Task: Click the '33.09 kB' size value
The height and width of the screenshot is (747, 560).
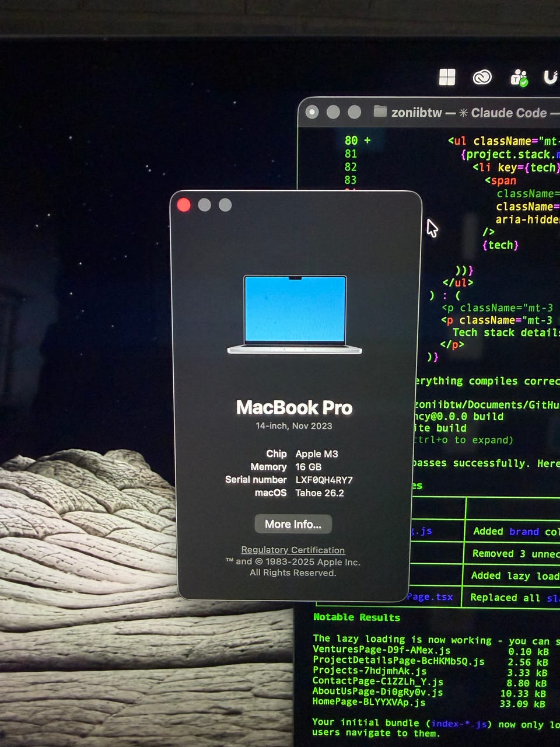Action: click(x=523, y=704)
